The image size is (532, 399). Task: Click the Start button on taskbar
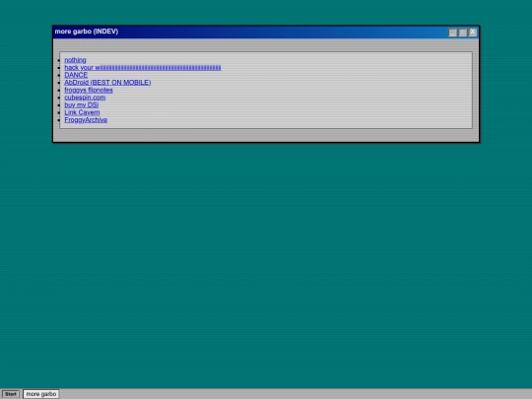pyautogui.click(x=11, y=394)
